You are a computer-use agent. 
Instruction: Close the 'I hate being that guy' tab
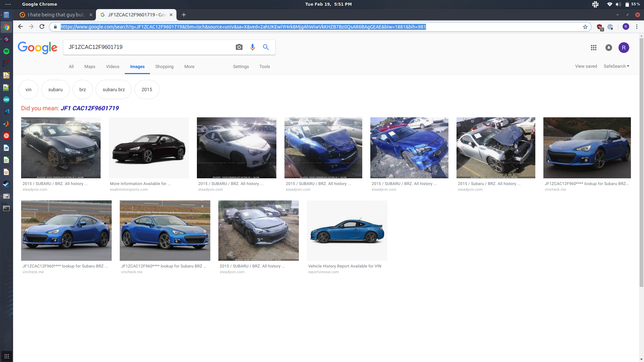point(91,15)
